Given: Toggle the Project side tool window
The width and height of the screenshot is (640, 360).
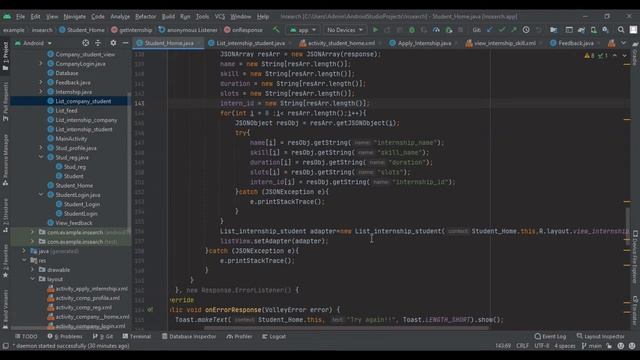Looking at the screenshot, I should click(x=5, y=56).
